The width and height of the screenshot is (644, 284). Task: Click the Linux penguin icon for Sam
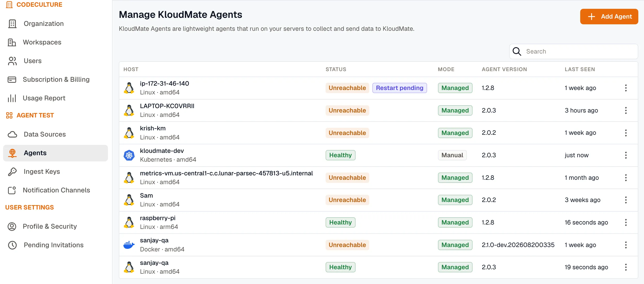coord(129,200)
